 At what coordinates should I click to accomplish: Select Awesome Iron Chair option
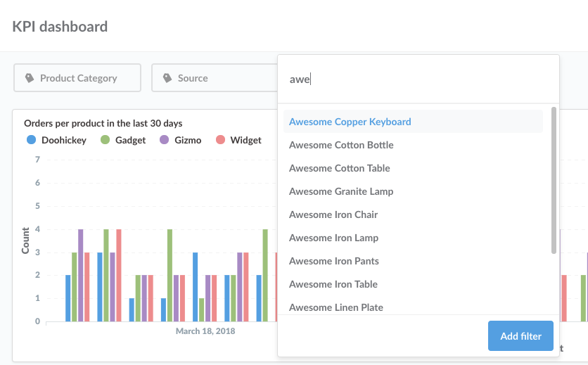click(x=333, y=214)
